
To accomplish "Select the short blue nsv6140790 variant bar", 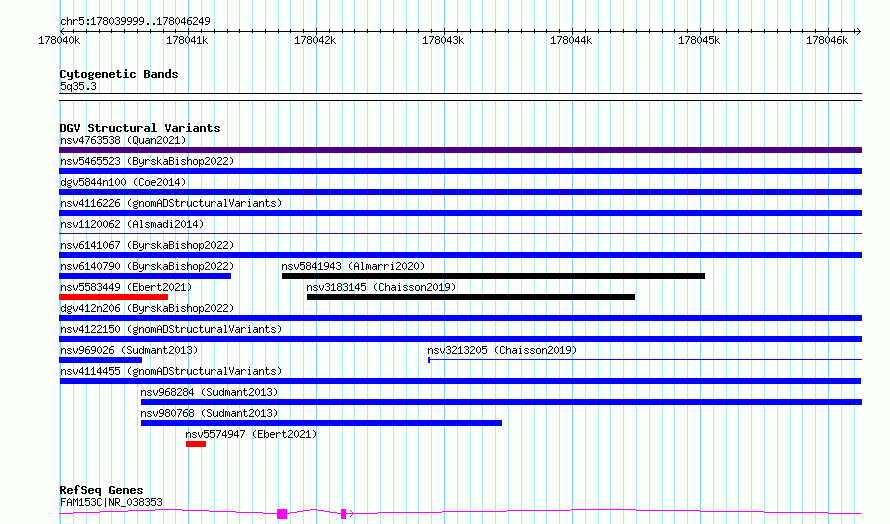I will 145,276.
